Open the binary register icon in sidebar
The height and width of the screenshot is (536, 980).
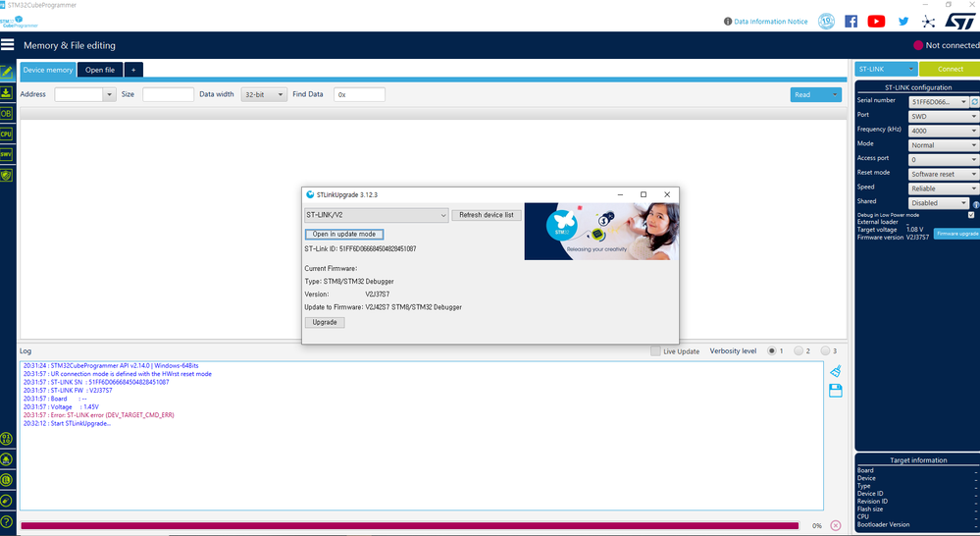coord(6,439)
